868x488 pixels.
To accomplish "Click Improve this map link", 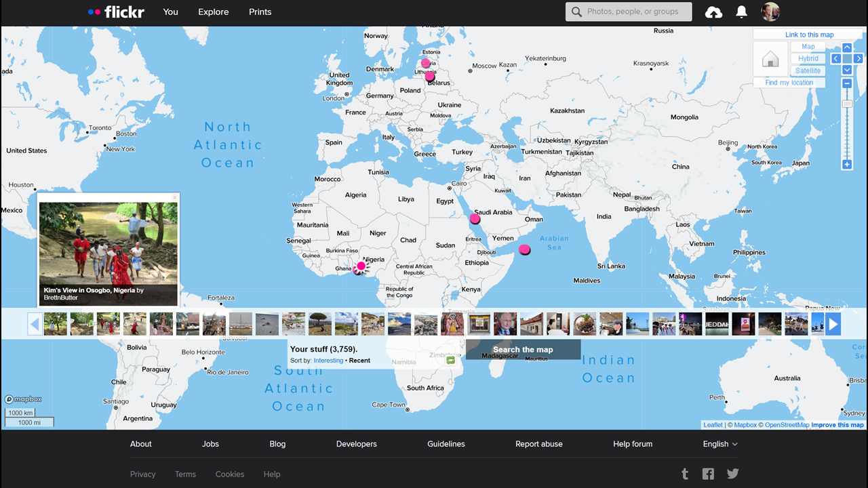I will pos(837,425).
